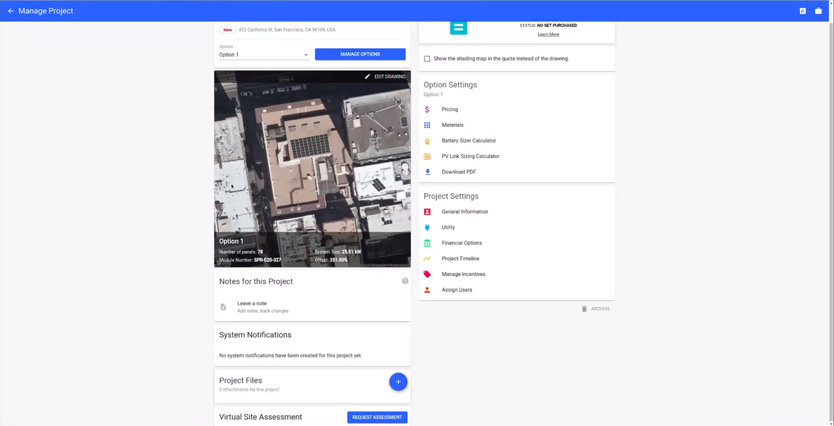Select Project Timeline setting
The image size is (834, 426).
click(460, 259)
